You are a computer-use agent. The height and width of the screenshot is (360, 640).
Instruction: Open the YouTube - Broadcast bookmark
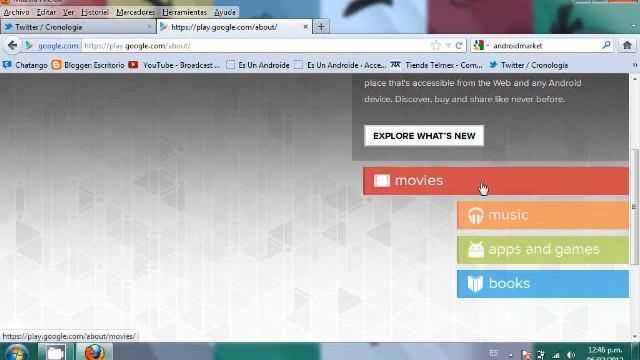[174, 65]
